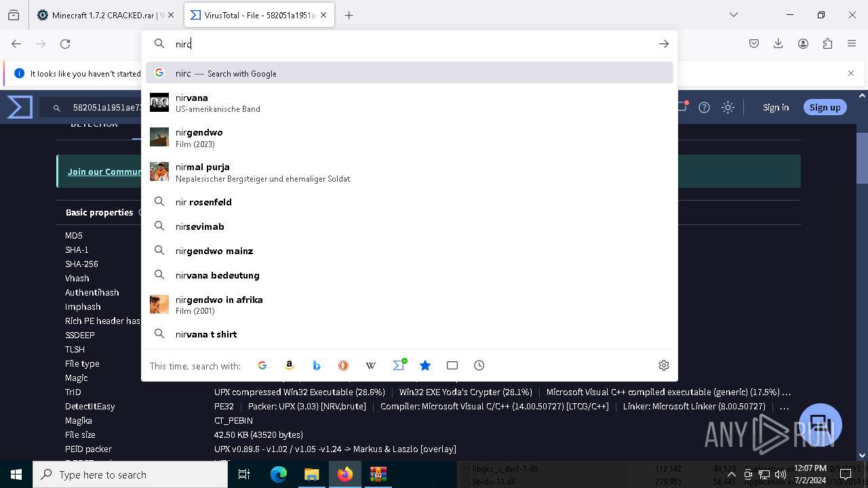This screenshot has height=488, width=868.
Task: Click the '42.50 KB (43520 bytes)' value
Action: [x=258, y=434]
